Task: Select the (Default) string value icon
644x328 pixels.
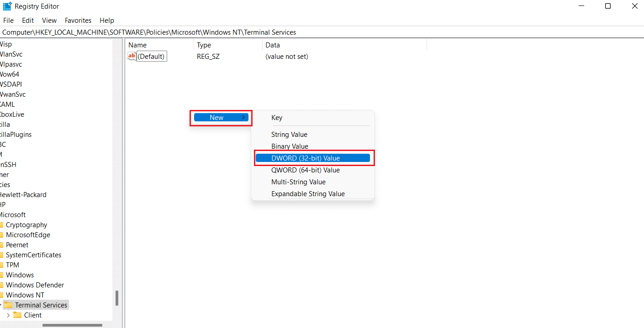Action: pos(132,57)
